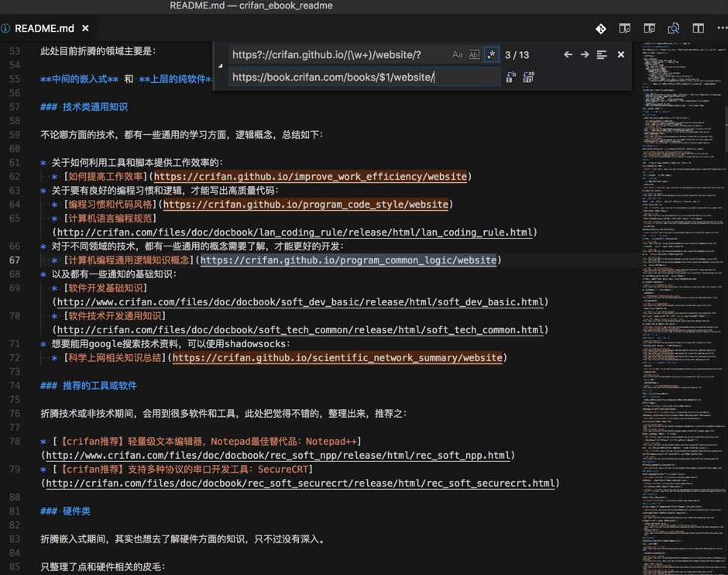
Task: Toggle Match Case in find widget
Action: [457, 54]
